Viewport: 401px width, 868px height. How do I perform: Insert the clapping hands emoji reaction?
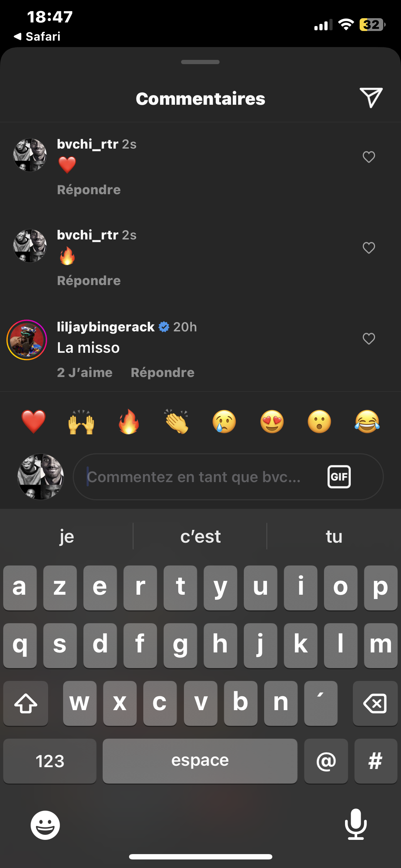176,422
